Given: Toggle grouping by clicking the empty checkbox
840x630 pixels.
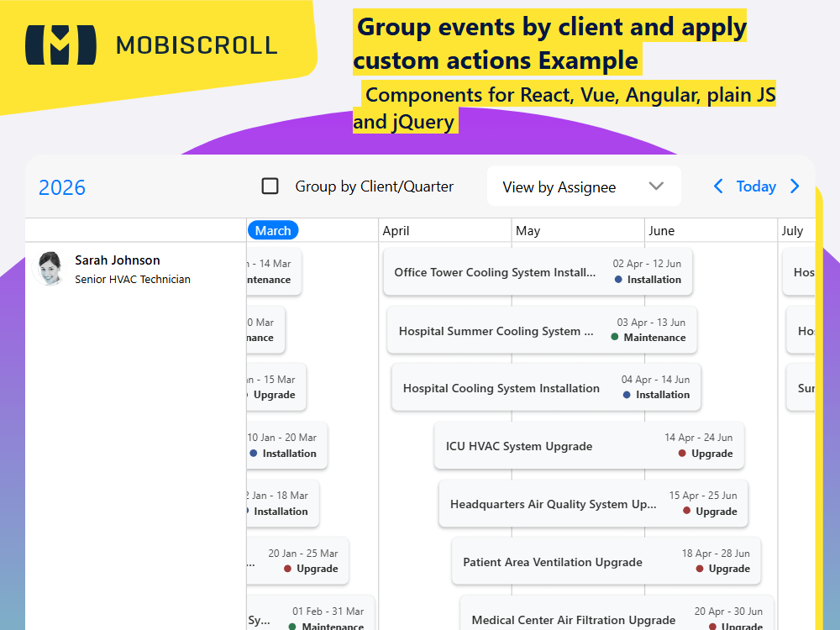Looking at the screenshot, I should (x=270, y=186).
